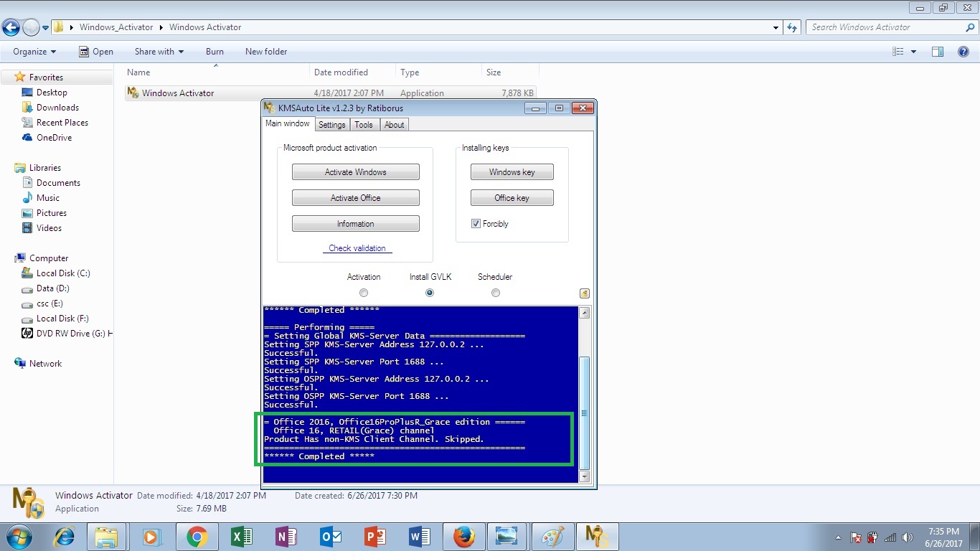Click the Windows Start orb

18,537
